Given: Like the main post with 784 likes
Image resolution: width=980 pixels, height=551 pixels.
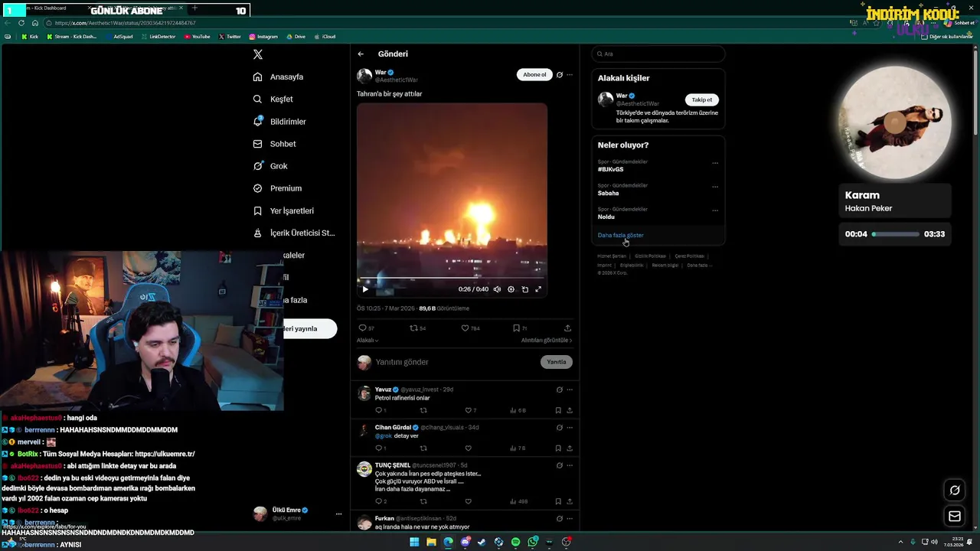Looking at the screenshot, I should [x=469, y=328].
